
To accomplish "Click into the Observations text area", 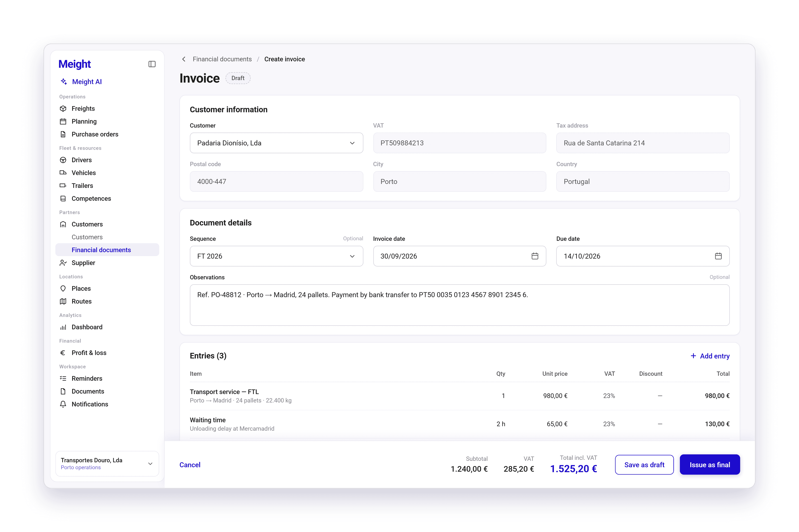I will tap(459, 305).
